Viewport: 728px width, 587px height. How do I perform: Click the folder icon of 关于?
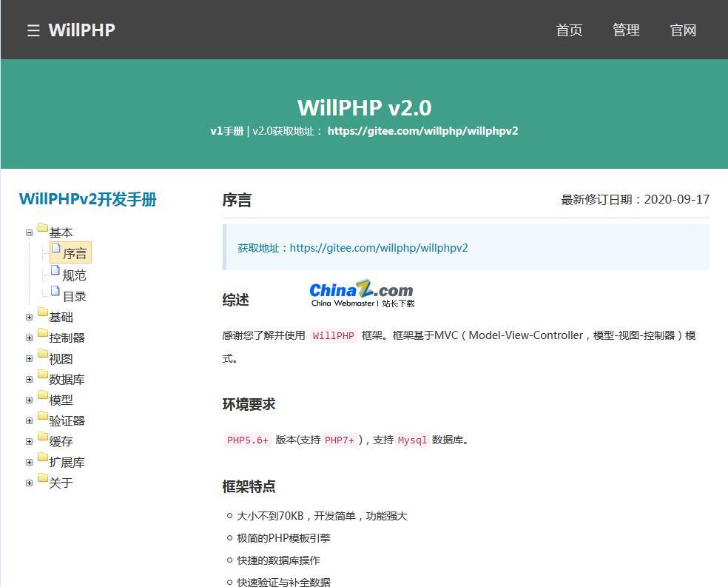(43, 477)
